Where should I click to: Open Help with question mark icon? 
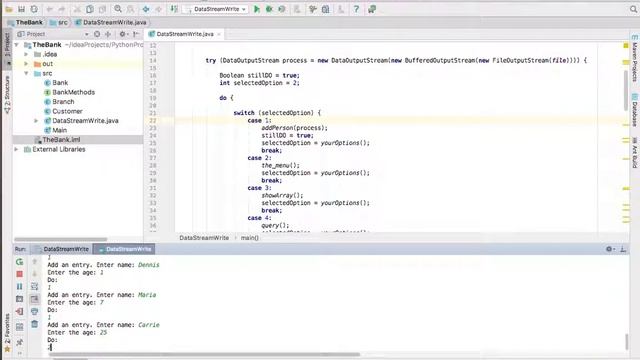click(x=356, y=9)
